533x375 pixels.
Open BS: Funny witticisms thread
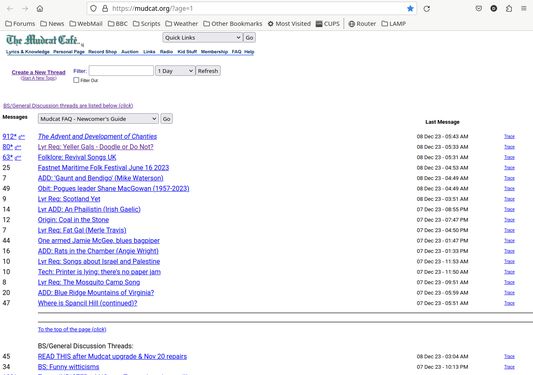pos(68,367)
